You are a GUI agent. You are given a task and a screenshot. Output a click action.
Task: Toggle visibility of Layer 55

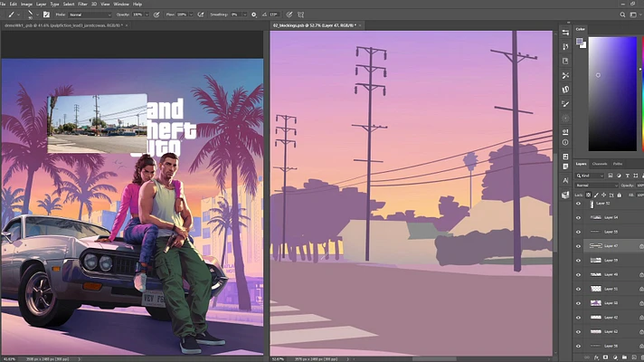578,233
